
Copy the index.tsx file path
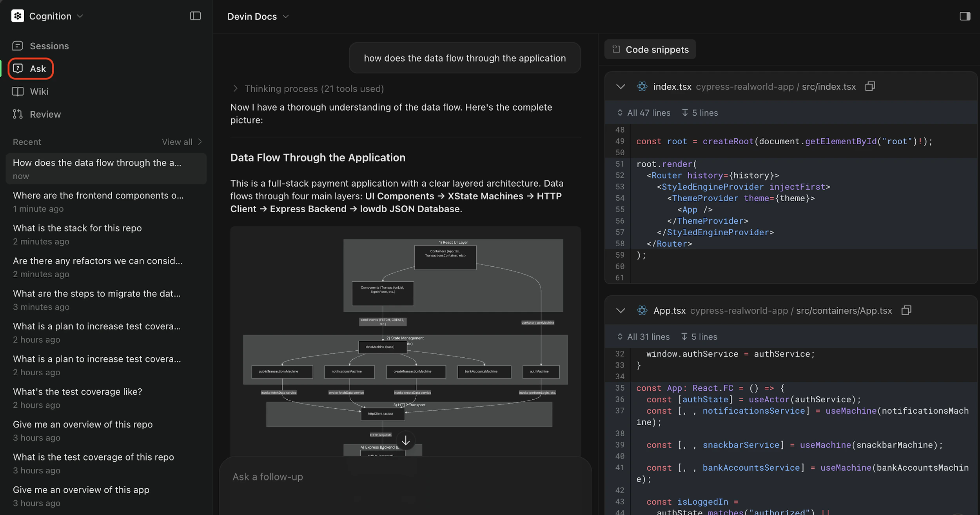pyautogui.click(x=870, y=86)
